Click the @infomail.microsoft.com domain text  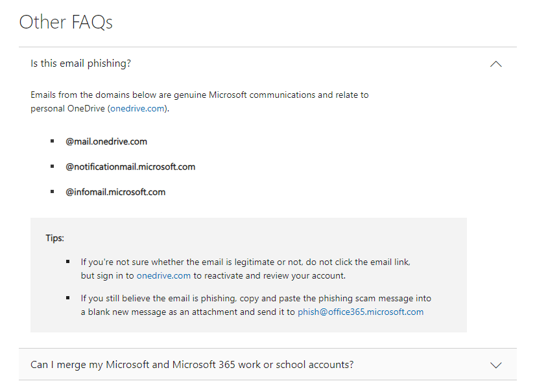115,192
